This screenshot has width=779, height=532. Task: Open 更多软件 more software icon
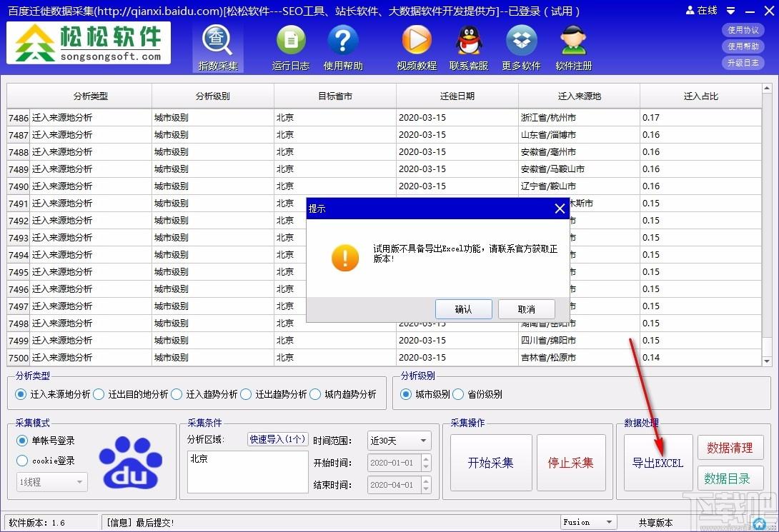pyautogui.click(x=521, y=48)
